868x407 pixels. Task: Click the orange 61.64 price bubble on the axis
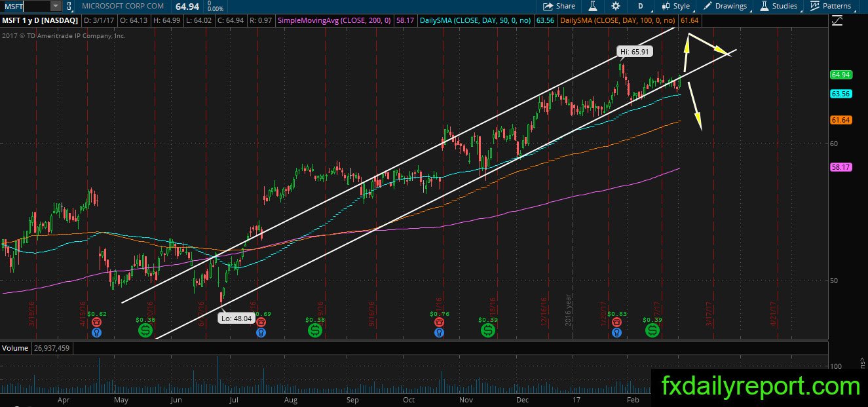click(840, 120)
